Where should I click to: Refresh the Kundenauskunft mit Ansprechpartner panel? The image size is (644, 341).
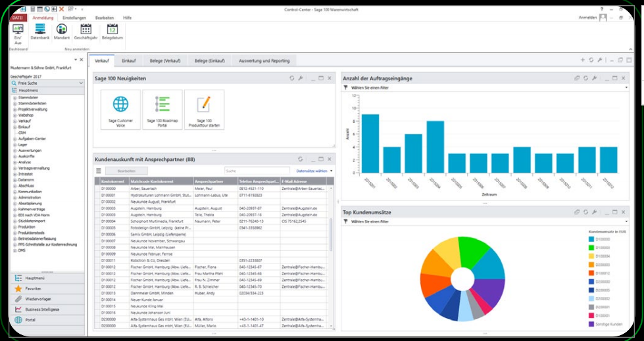tap(300, 159)
